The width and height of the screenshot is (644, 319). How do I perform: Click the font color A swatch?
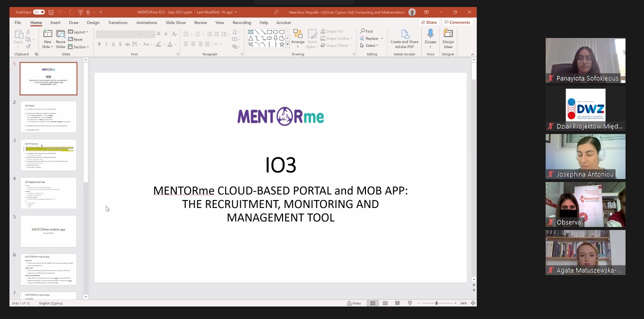tap(170, 44)
